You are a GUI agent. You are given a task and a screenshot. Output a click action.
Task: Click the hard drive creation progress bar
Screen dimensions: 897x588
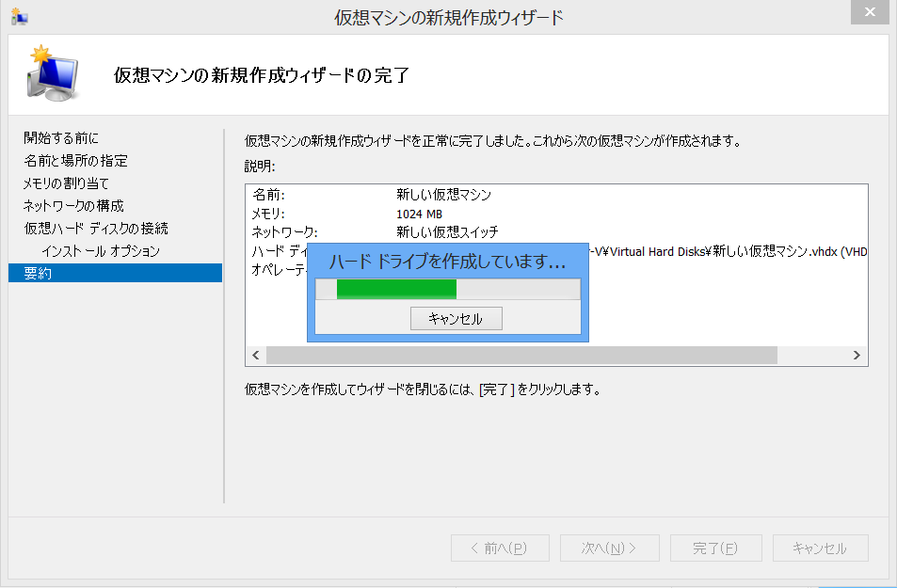click(448, 290)
